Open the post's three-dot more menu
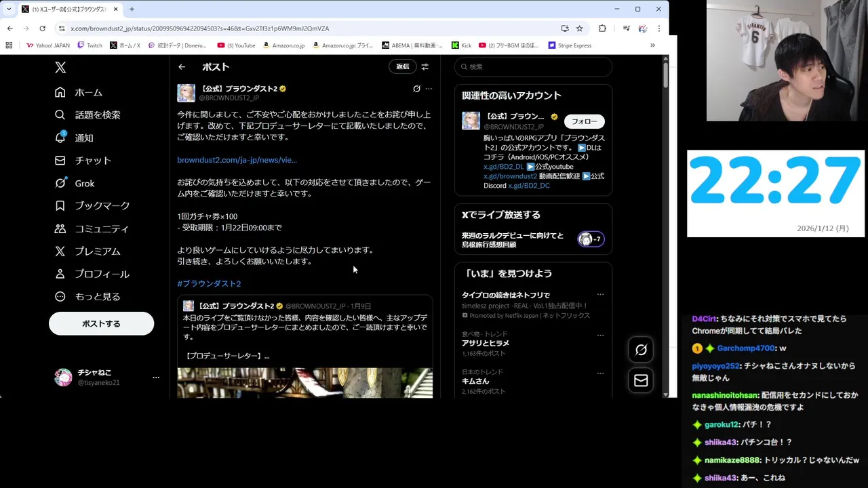The image size is (868, 488). (429, 89)
